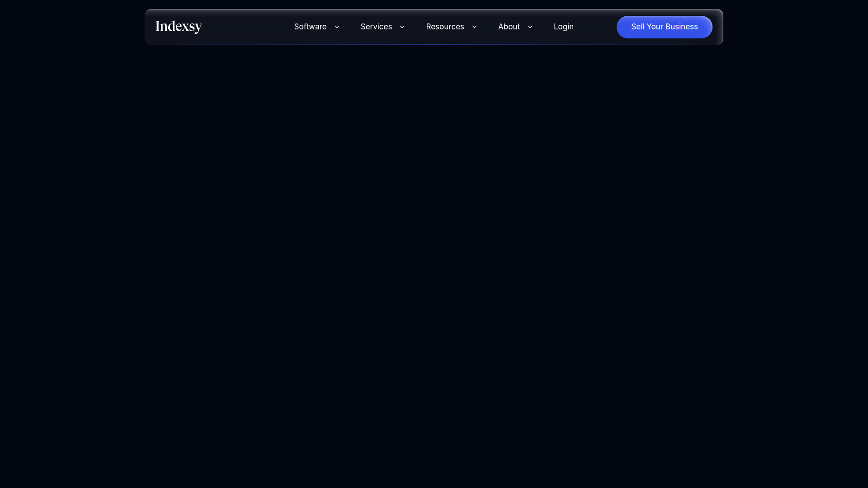Expand the chevron next to Resources
This screenshot has height=488, width=868.
tap(474, 27)
